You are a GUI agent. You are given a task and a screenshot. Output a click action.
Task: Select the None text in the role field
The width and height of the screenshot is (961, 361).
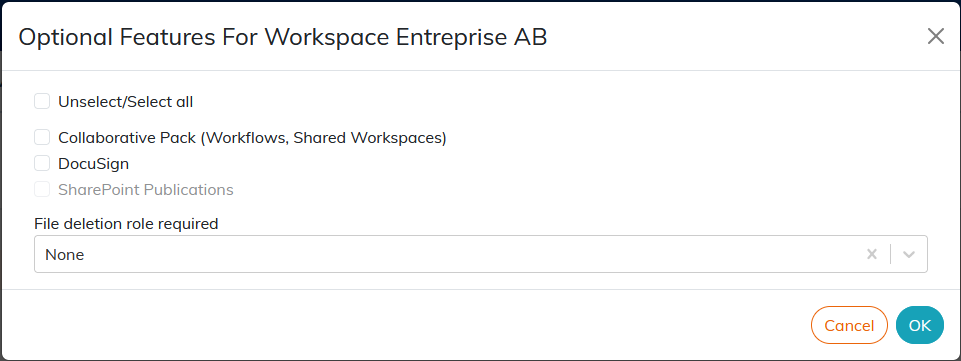tap(64, 255)
